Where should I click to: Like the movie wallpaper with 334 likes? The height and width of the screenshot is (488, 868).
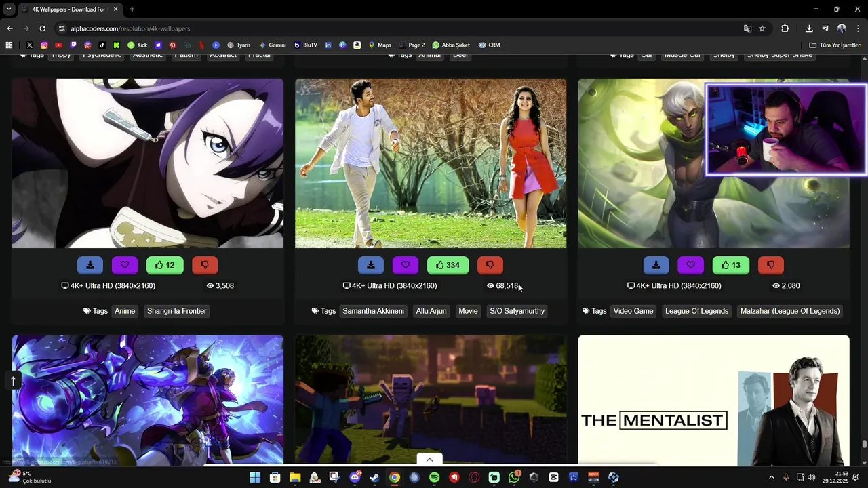tap(448, 265)
